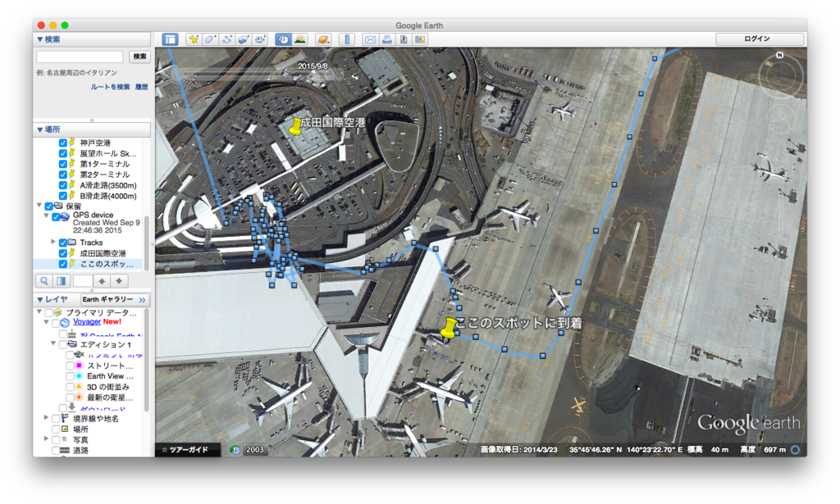Uncheck the A滑走路(3500m) checkbox

(x=62, y=186)
